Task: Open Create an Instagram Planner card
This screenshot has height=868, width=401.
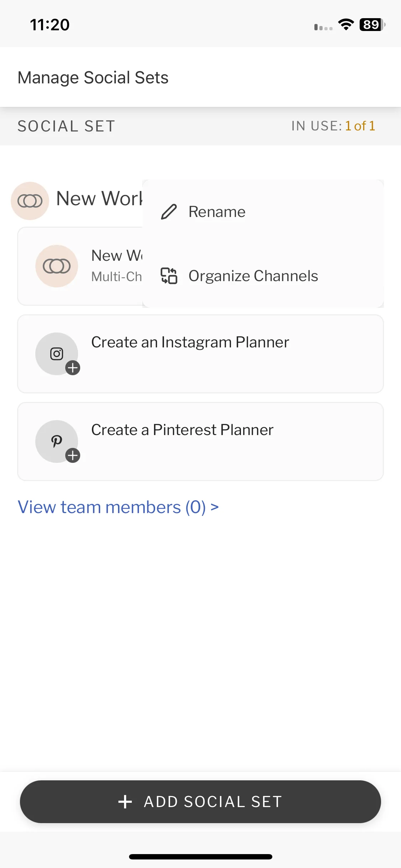Action: [x=200, y=354]
